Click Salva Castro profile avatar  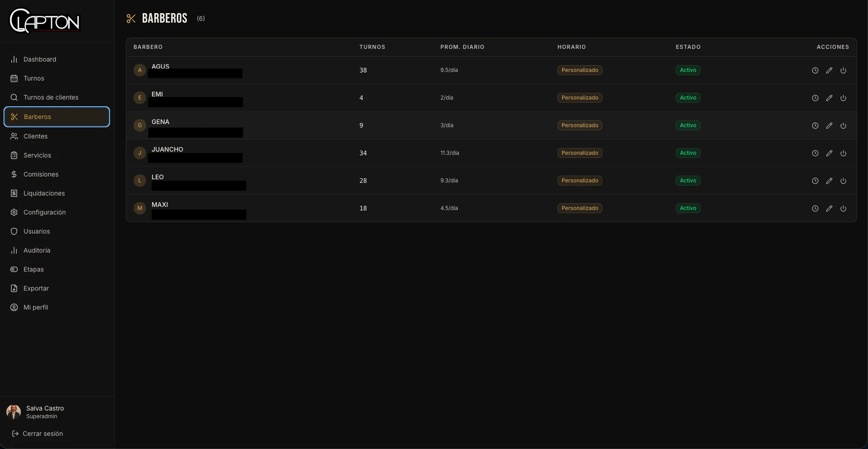[x=14, y=412]
